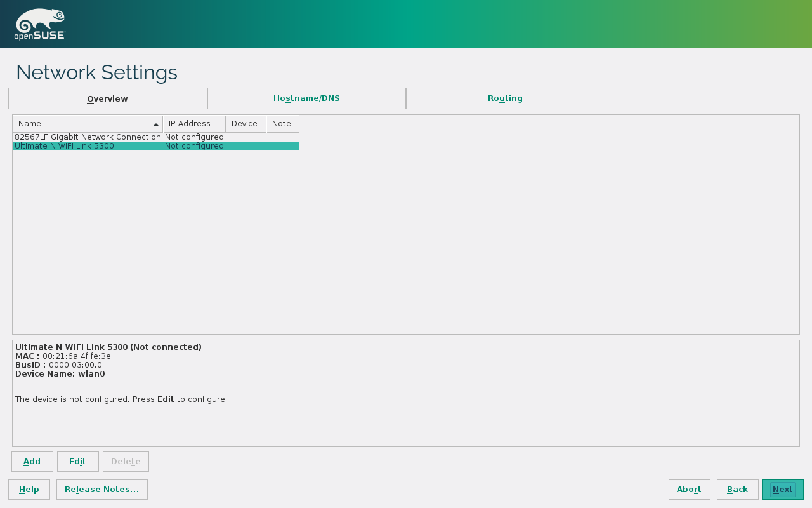Viewport: 812px width, 508px height.
Task: Click the MAC address in device details
Action: (x=76, y=356)
